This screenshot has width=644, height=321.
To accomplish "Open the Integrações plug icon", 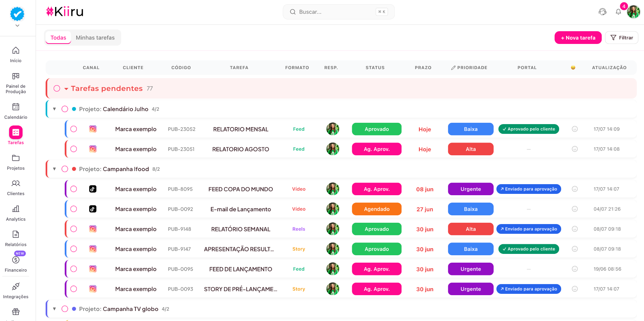I will click(x=16, y=286).
